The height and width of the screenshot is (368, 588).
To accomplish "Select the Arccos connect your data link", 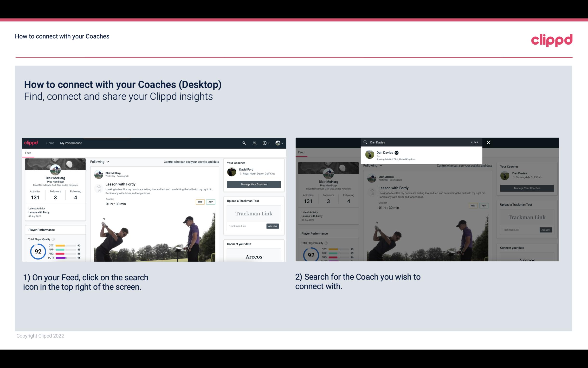I will point(253,256).
